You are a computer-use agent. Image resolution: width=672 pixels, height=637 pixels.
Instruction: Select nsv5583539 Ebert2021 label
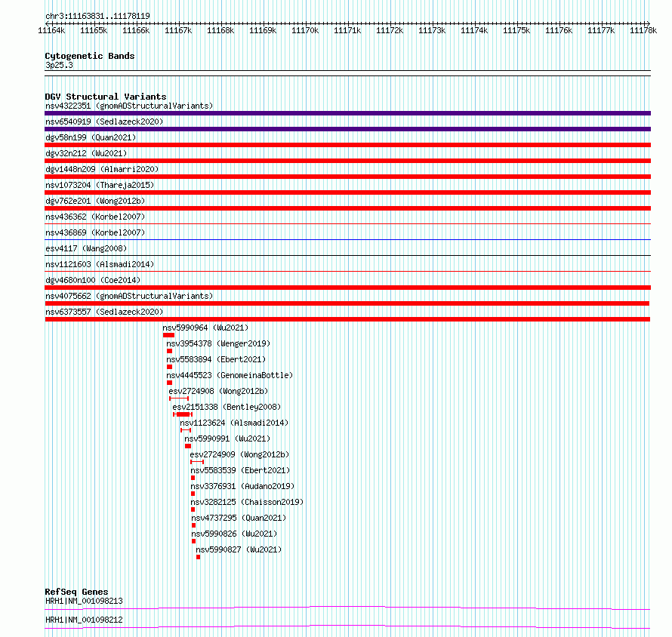[240, 470]
